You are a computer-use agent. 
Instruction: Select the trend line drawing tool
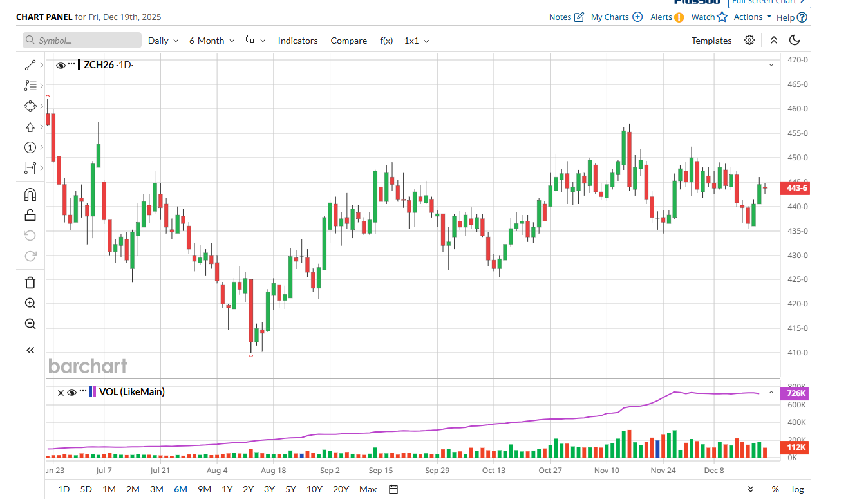30,65
